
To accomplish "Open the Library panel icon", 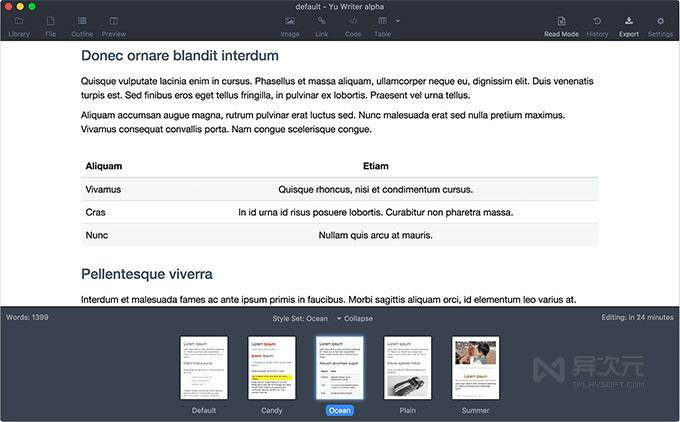I will click(19, 21).
